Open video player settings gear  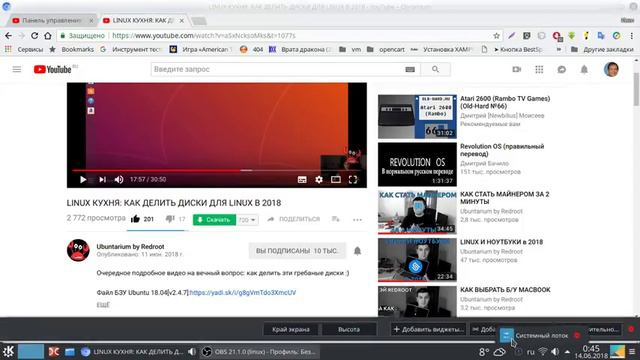tap(319, 180)
